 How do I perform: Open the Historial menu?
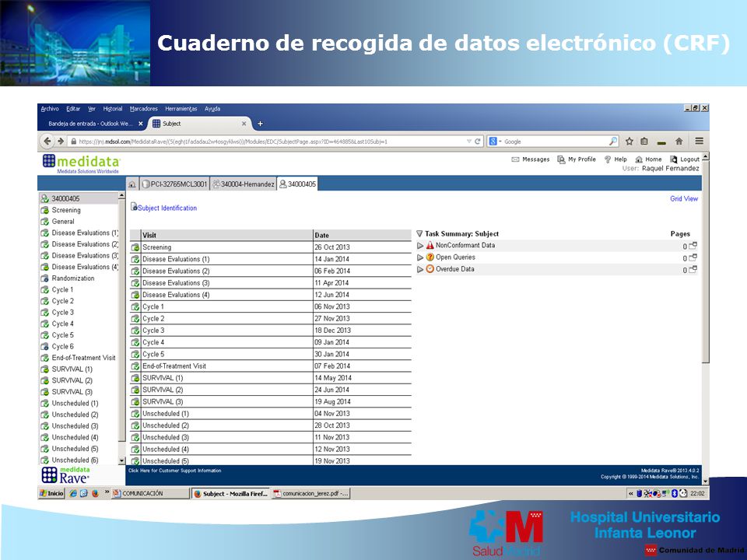(x=112, y=109)
